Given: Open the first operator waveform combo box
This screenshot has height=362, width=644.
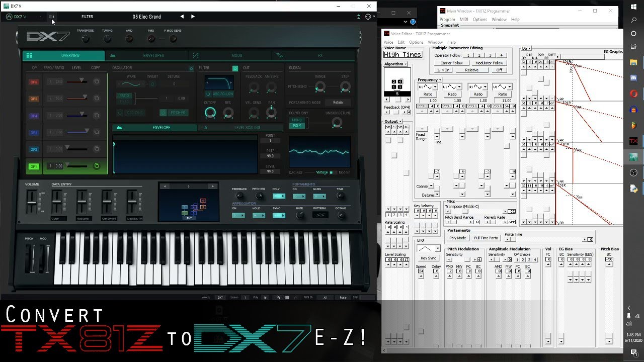Looking at the screenshot, I should (x=428, y=87).
